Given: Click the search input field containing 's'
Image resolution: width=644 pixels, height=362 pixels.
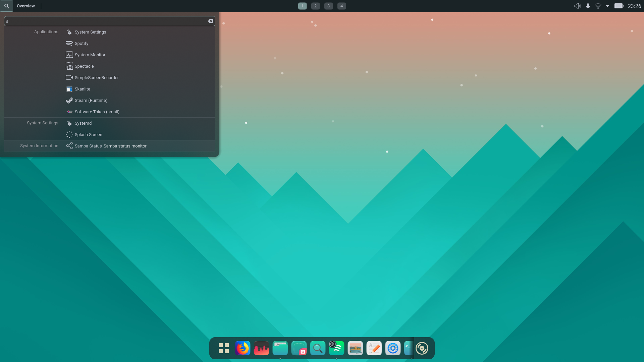Looking at the screenshot, I should point(109,21).
